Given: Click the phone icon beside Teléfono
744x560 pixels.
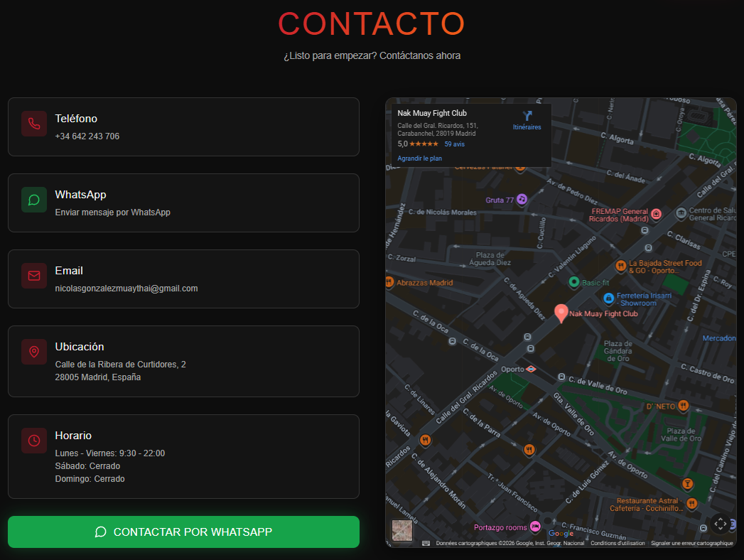Looking at the screenshot, I should click(x=33, y=124).
